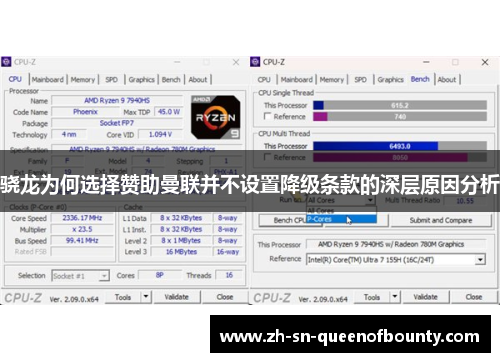The image size is (500, 362).
Task: Open Reference processor dropdown (Intel Core Ultra 7 155H)
Action: click(396, 260)
